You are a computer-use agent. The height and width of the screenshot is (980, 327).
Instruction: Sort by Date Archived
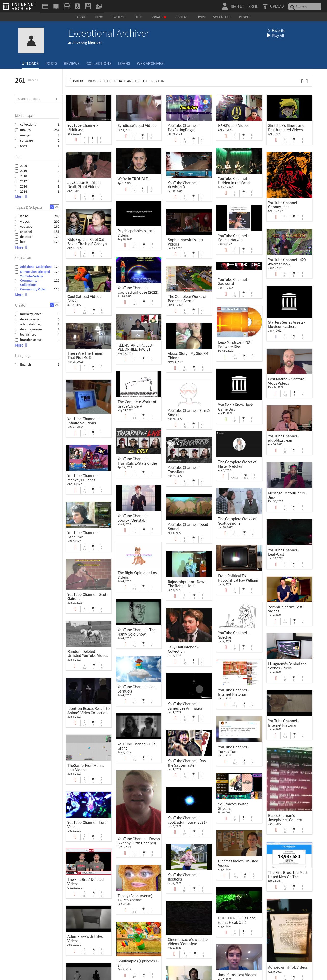131,81
